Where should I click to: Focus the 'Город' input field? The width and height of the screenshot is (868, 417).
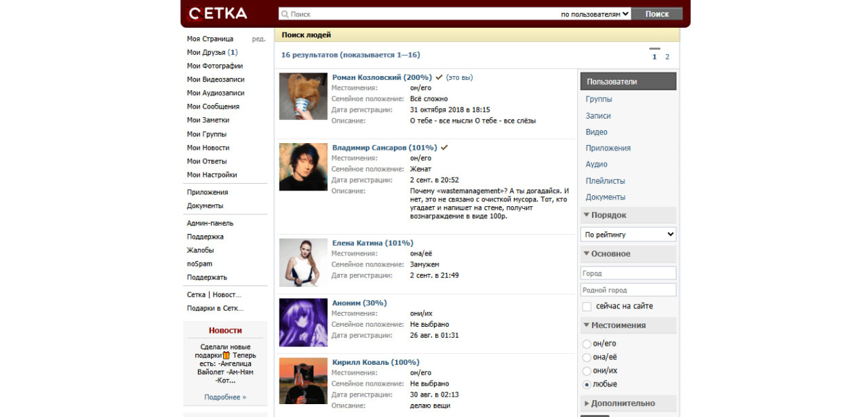tap(629, 273)
